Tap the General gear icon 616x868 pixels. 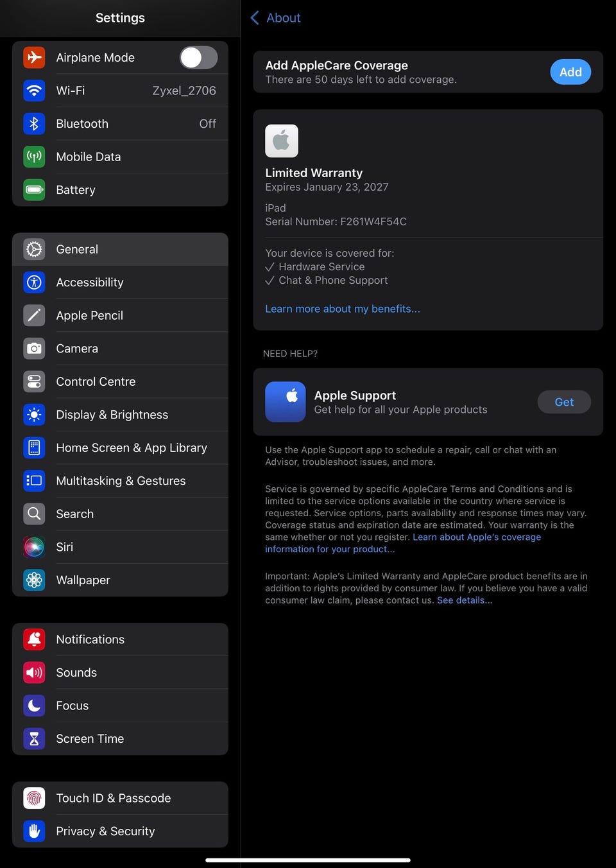35,249
